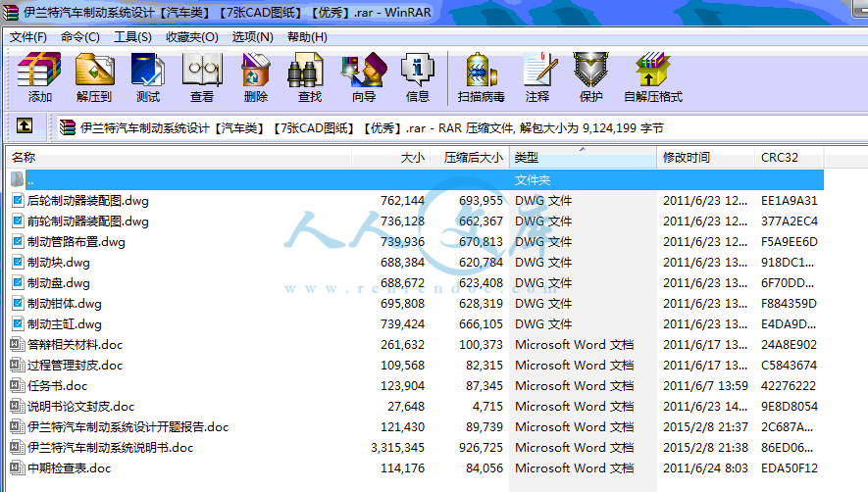Click size value 762,144
The height and width of the screenshot is (492, 868).
402,200
